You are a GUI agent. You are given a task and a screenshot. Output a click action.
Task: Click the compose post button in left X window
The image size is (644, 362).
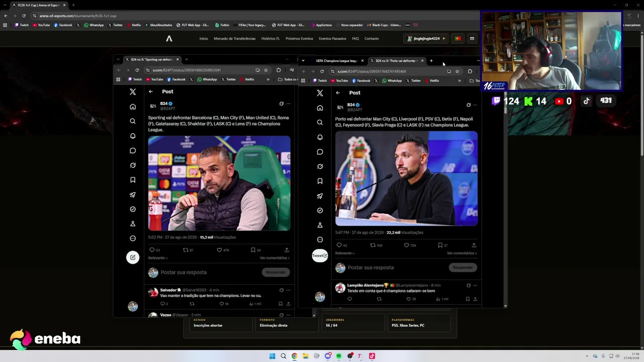point(133,257)
